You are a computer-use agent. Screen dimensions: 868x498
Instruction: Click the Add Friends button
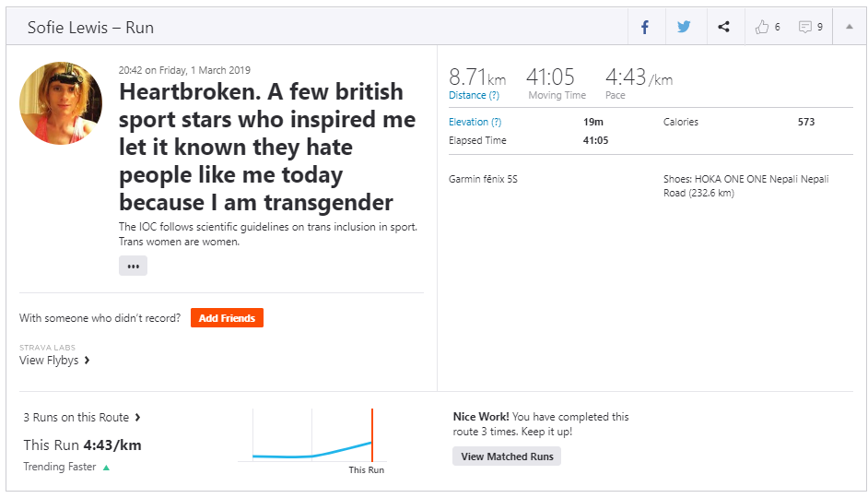[x=227, y=318]
